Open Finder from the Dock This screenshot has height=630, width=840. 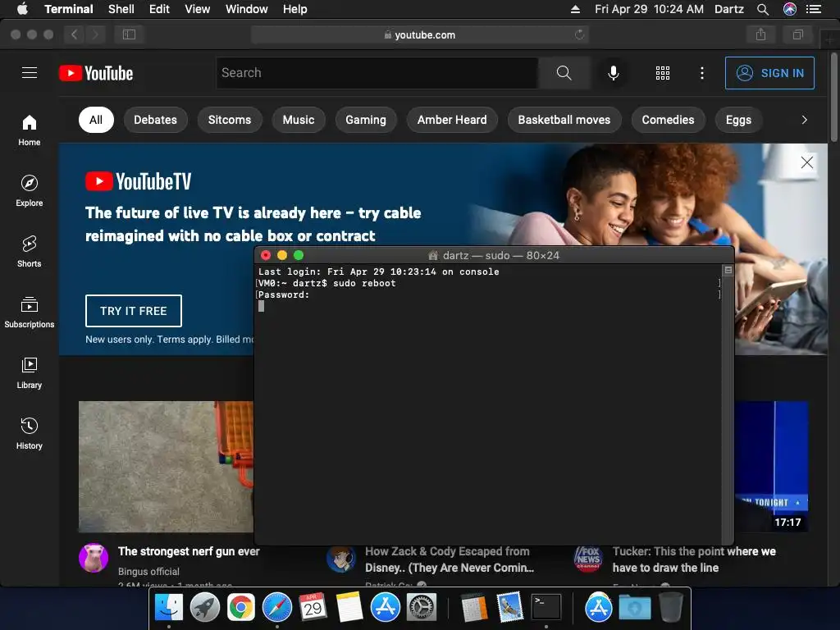(x=169, y=608)
